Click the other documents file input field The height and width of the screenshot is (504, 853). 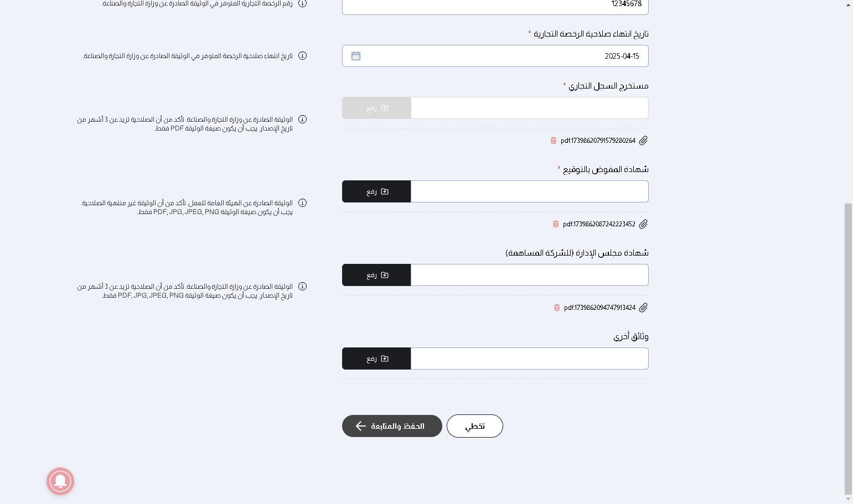[529, 358]
